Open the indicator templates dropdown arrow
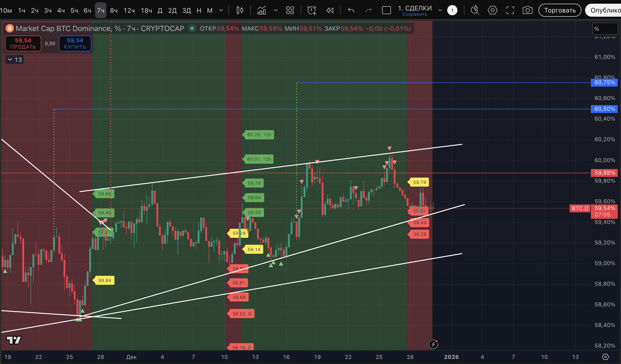621x364 pixels. coord(276,10)
